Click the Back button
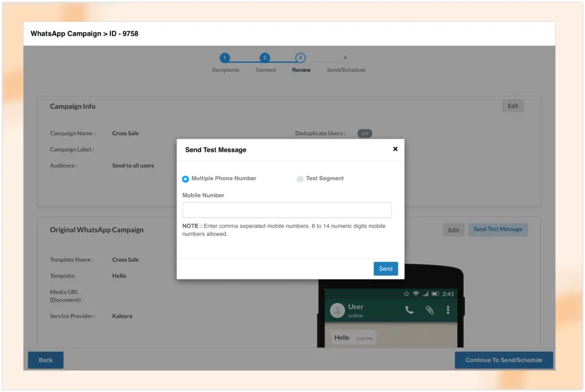The width and height of the screenshot is (585, 392). [46, 360]
